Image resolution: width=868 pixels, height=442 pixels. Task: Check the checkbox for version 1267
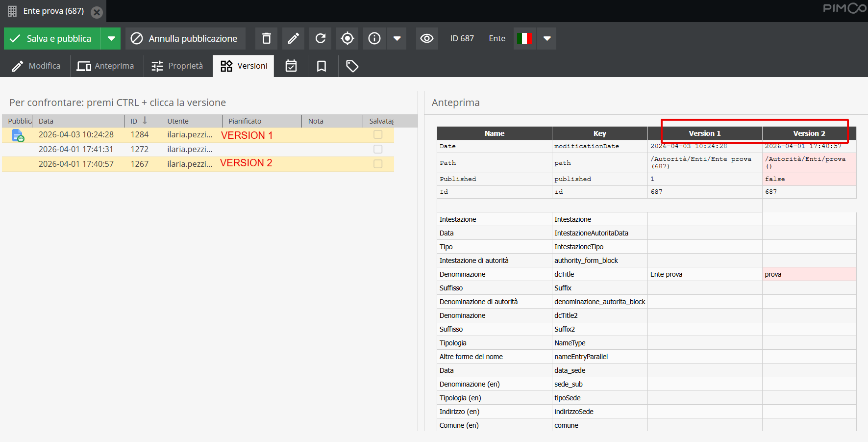pyautogui.click(x=378, y=164)
